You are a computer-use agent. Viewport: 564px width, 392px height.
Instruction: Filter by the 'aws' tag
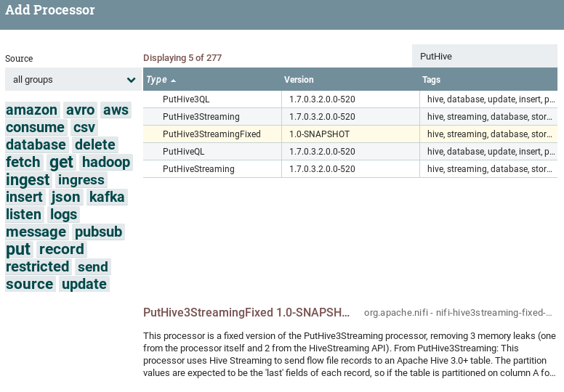(116, 110)
